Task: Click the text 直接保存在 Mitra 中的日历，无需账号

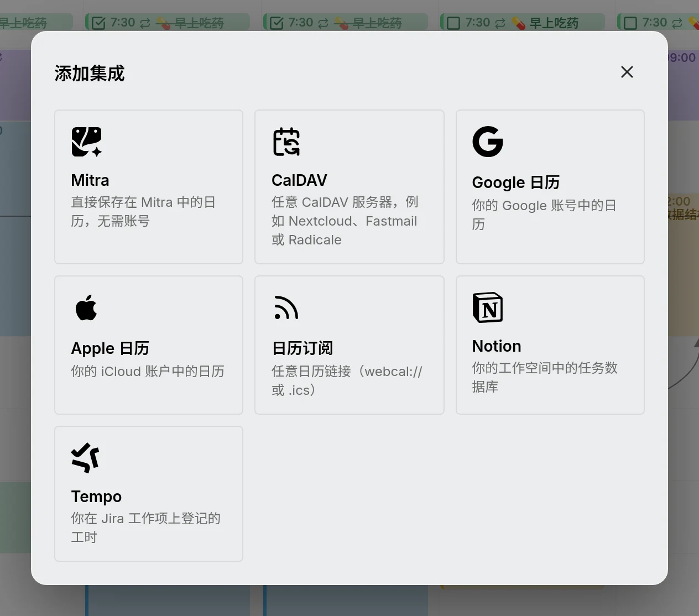Action: tap(143, 212)
